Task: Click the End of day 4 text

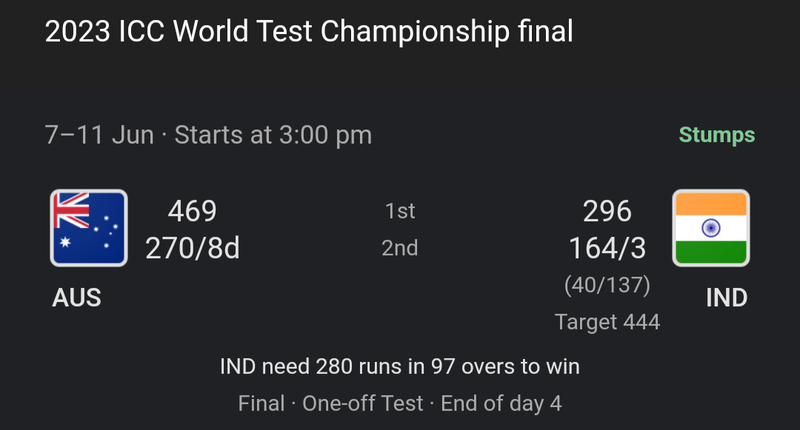Action: (x=502, y=403)
